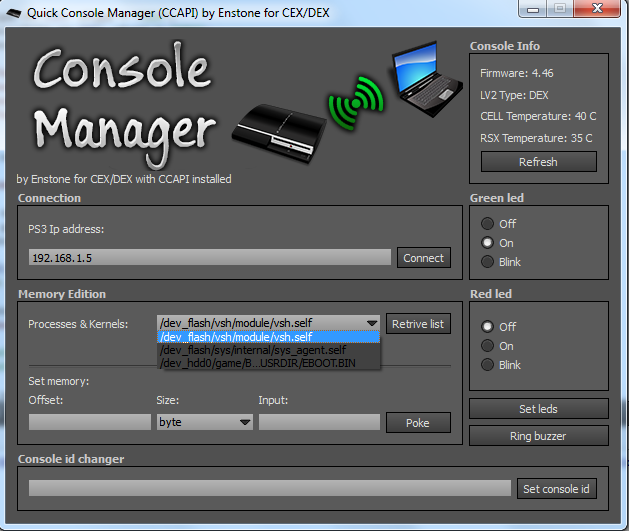The image size is (629, 531).
Task: Click the Retrive list button
Action: point(418,324)
